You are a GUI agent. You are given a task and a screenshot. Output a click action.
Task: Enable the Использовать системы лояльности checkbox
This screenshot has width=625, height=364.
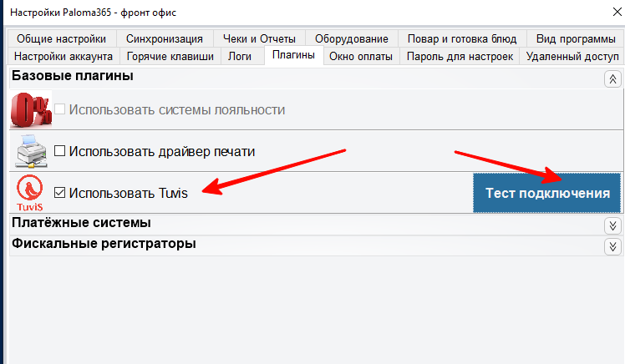[x=60, y=109]
